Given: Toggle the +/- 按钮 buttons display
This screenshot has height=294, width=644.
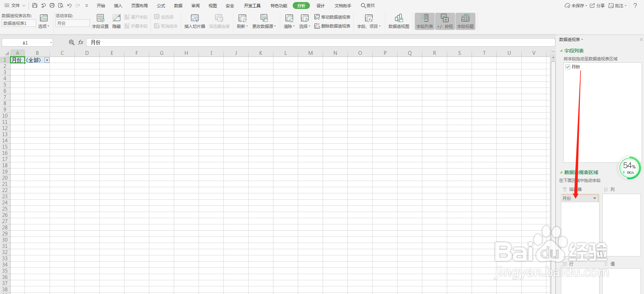Looking at the screenshot, I should click(x=445, y=21).
